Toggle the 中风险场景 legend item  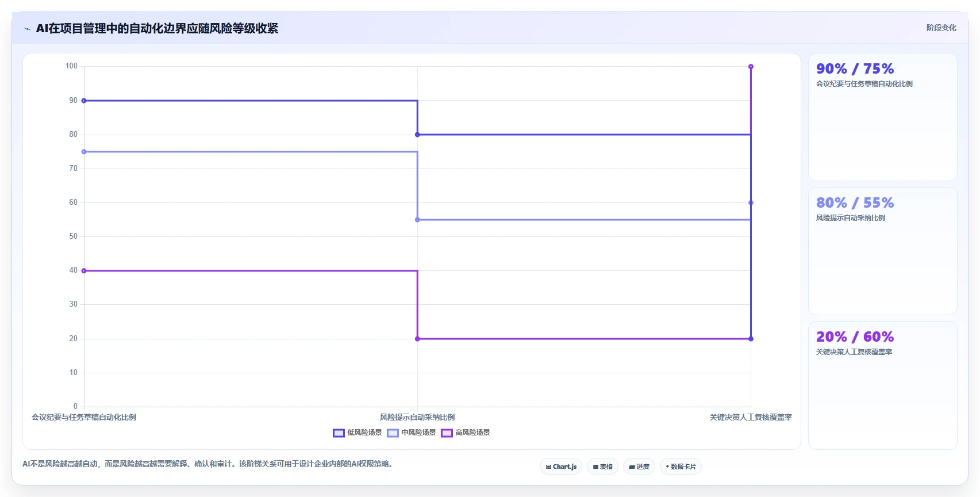click(x=412, y=433)
